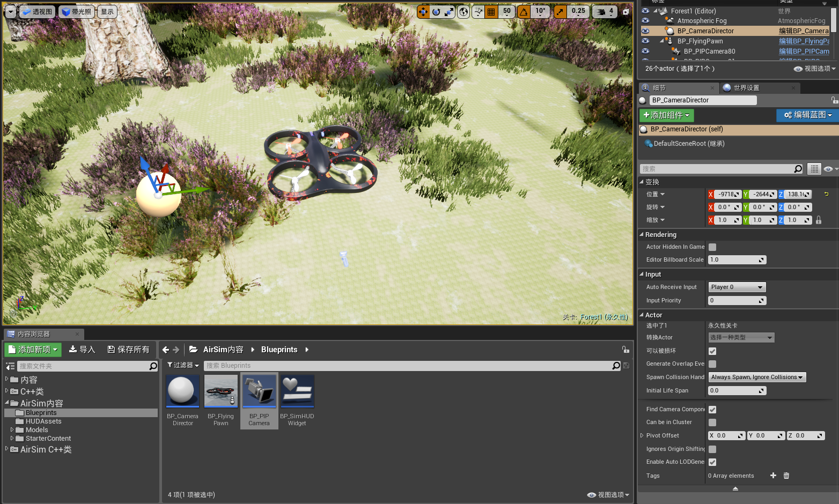The image size is (839, 504).
Task: Open the Auto Receive Input dropdown
Action: (737, 287)
